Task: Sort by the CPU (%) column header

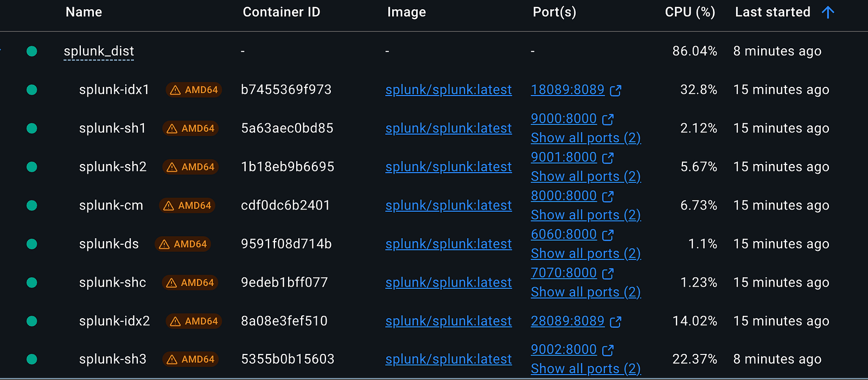Action: click(x=690, y=12)
